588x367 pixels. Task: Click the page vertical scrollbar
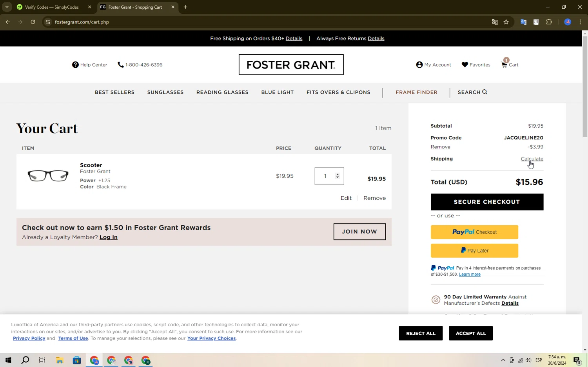coord(585,86)
